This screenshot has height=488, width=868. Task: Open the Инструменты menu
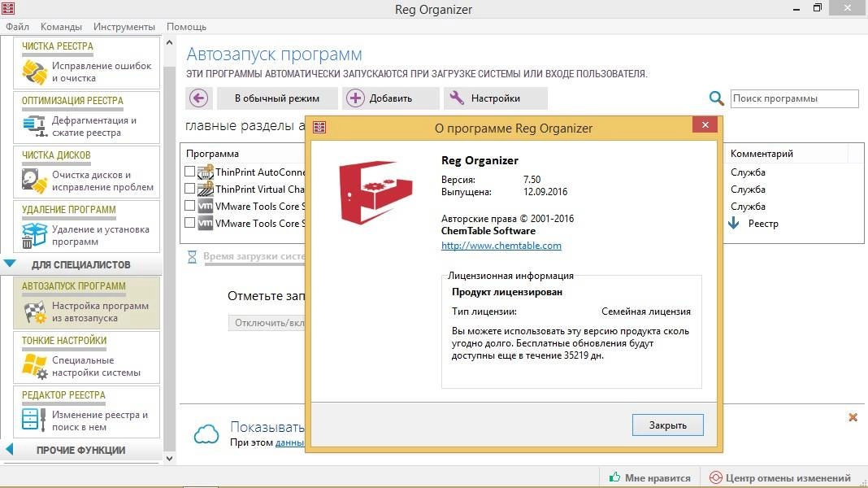pos(124,27)
